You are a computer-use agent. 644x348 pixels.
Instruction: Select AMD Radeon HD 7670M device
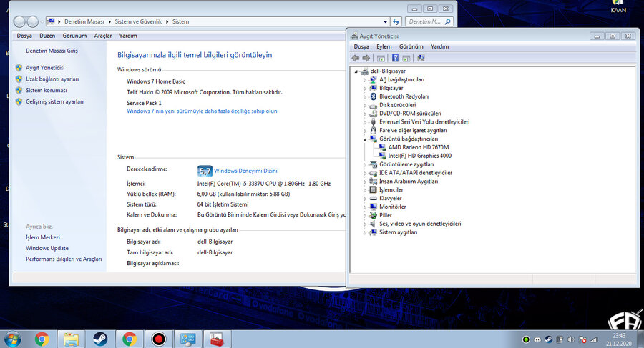point(418,147)
